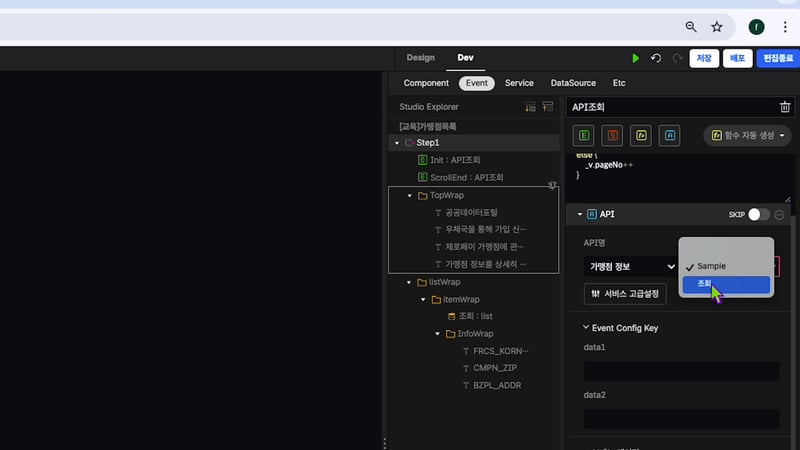
Task: Switch to the Dev tab
Action: [465, 58]
